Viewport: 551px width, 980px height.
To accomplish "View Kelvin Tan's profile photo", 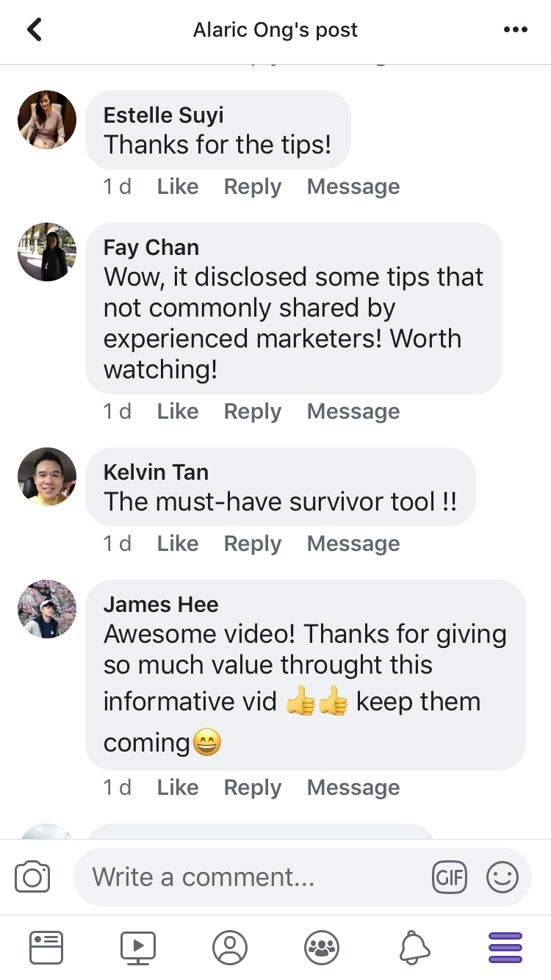I will click(x=47, y=477).
